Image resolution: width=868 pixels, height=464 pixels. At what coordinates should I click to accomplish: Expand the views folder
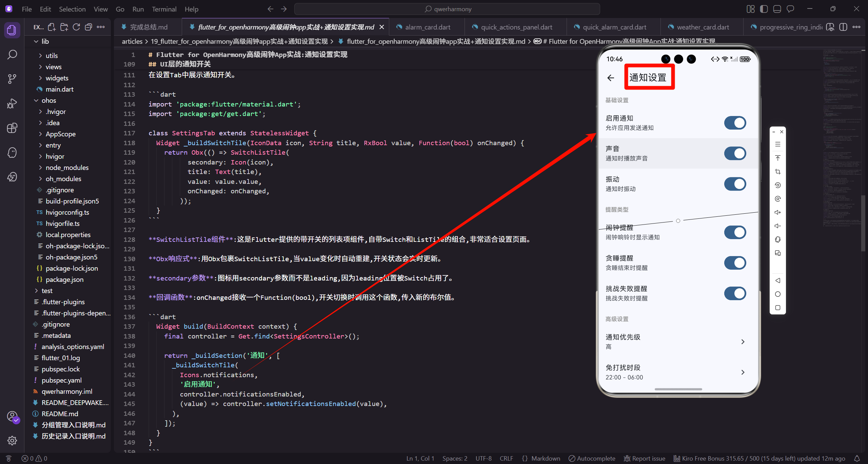pyautogui.click(x=68, y=67)
